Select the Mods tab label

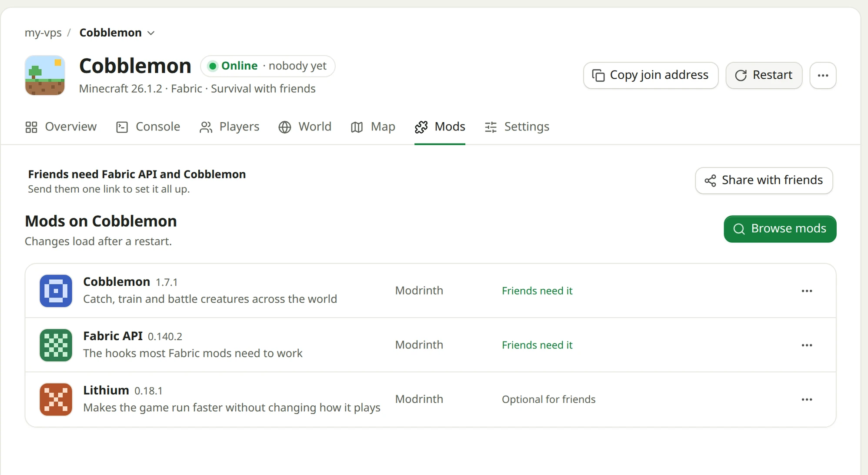(x=450, y=127)
